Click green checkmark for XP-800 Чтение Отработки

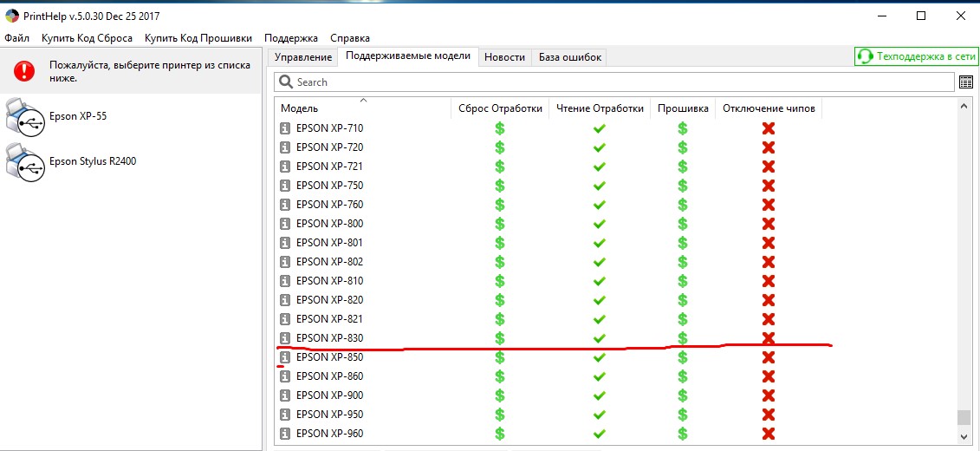600,224
